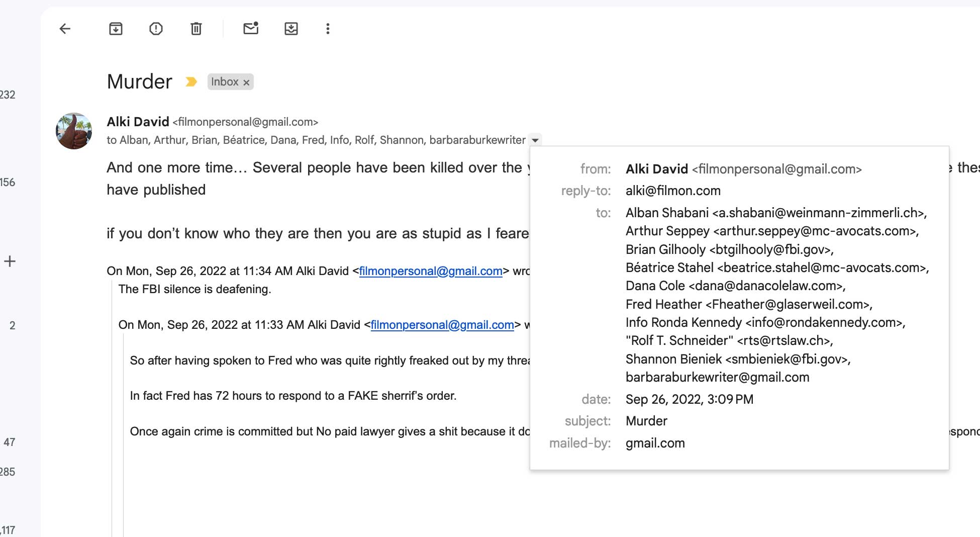Viewport: 980px width, 537px height.
Task: Report this message as spam
Action: pyautogui.click(x=156, y=29)
